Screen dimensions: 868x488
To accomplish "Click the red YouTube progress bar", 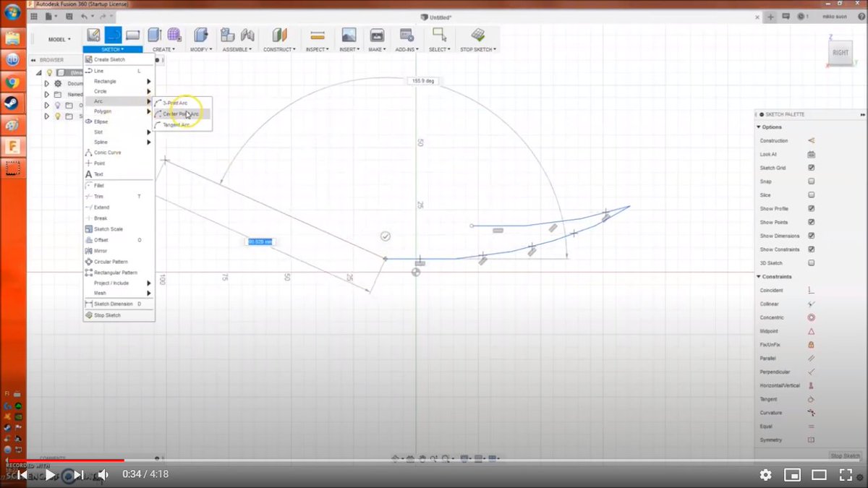I will pyautogui.click(x=65, y=460).
